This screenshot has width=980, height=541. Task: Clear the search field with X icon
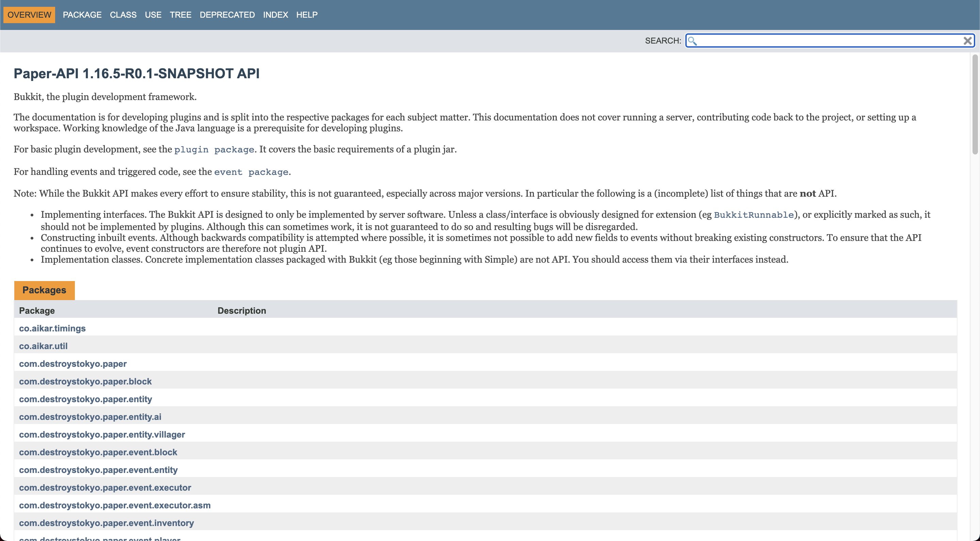point(967,41)
